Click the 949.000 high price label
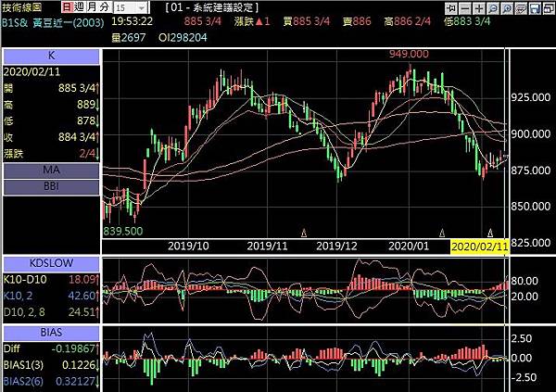The height and width of the screenshot is (392, 556). (409, 54)
